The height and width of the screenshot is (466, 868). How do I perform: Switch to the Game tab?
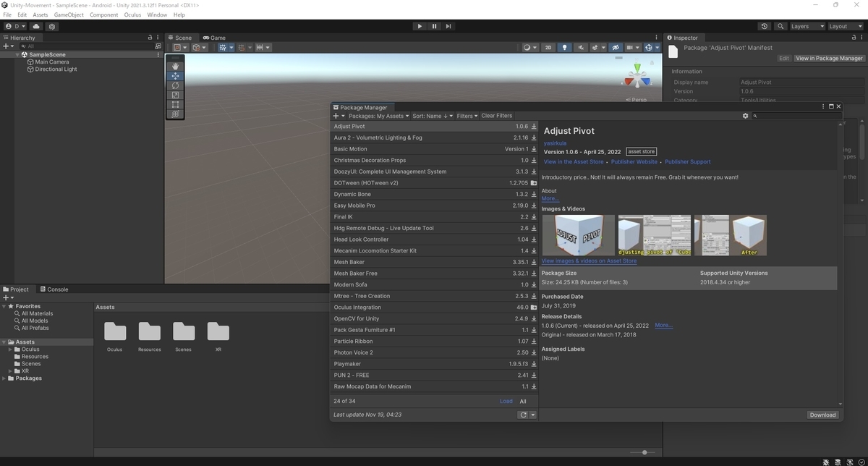click(x=214, y=38)
